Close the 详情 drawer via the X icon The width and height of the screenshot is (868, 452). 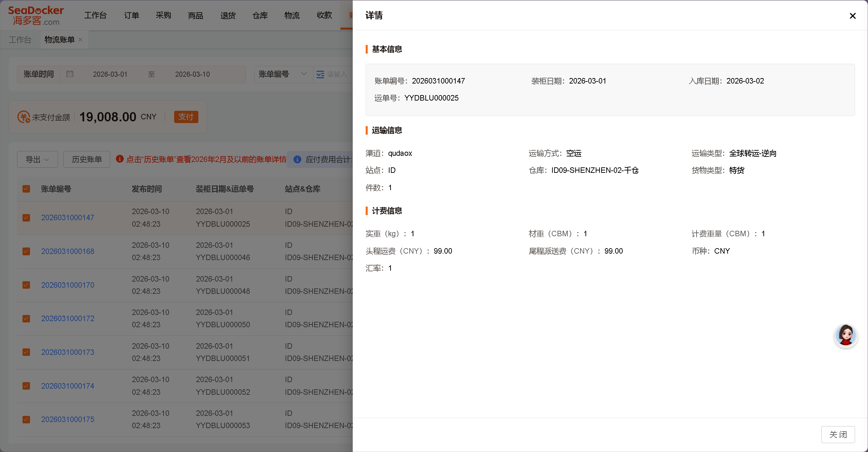853,16
